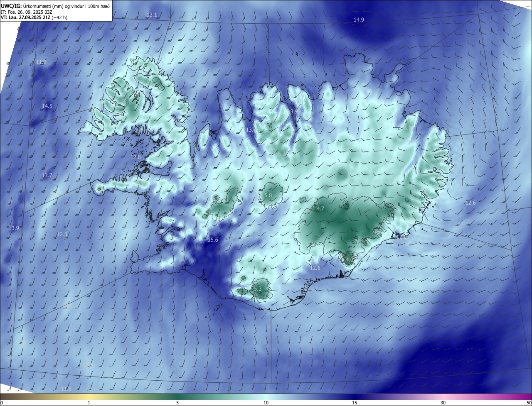
Task: Click the 'VT: Lau. 27.09.2025 21Z (+42 h)' line
Action: tap(34, 17)
